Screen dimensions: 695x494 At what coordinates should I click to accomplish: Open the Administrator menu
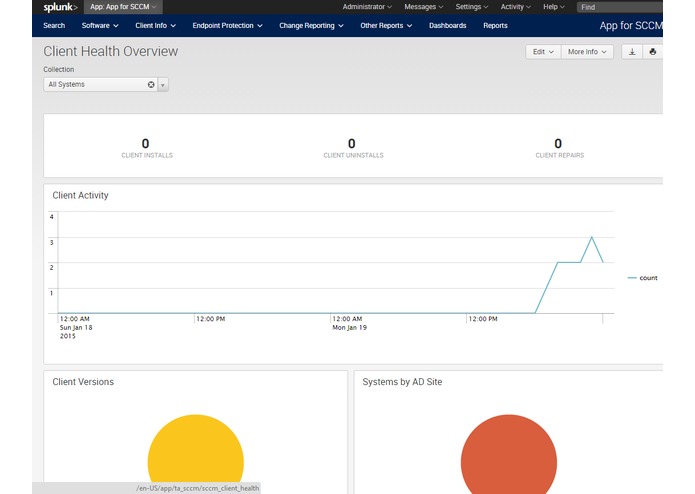point(367,7)
